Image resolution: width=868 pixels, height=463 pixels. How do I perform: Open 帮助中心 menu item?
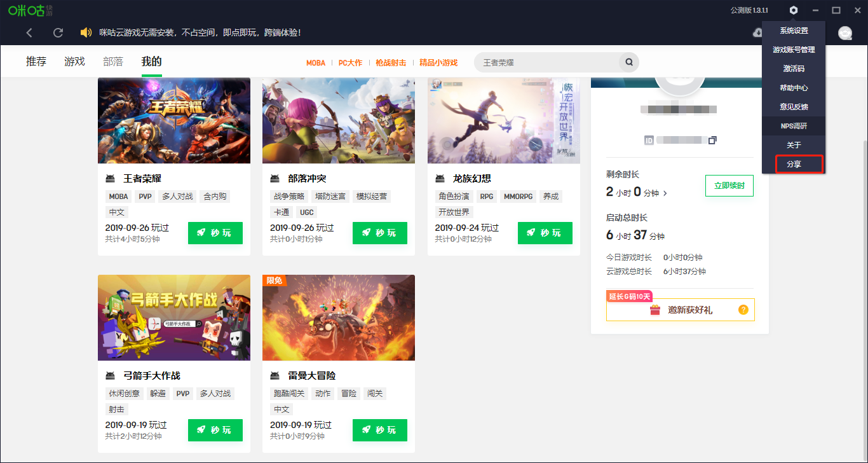[794, 88]
